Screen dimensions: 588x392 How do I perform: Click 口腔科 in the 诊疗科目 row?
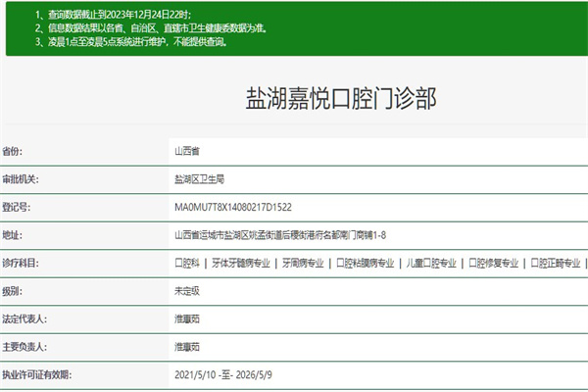pyautogui.click(x=187, y=263)
